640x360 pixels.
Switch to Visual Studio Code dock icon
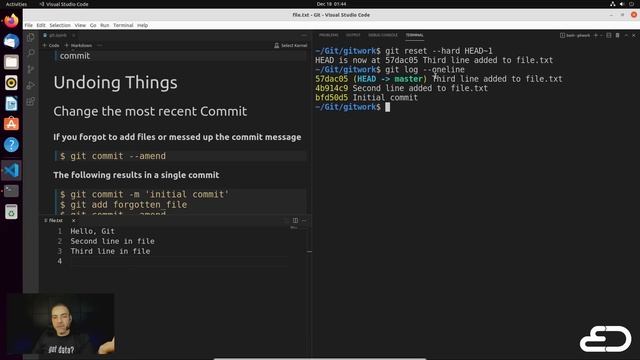pyautogui.click(x=11, y=170)
